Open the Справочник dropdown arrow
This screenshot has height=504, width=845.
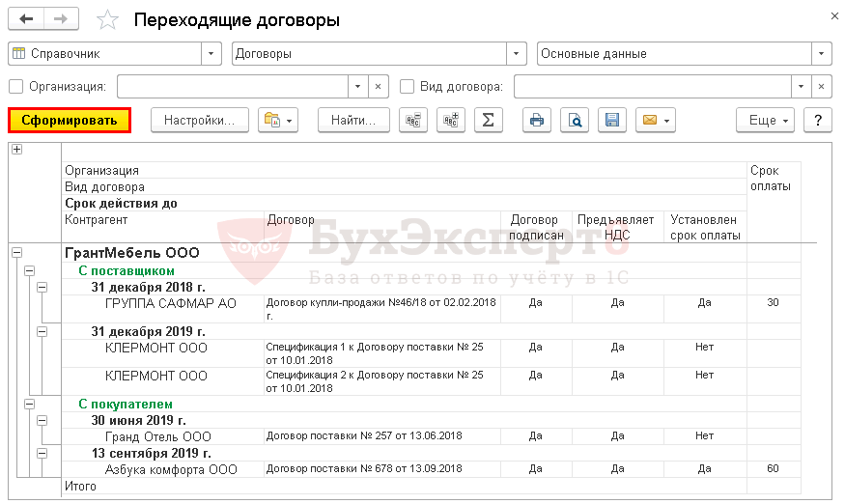(211, 54)
